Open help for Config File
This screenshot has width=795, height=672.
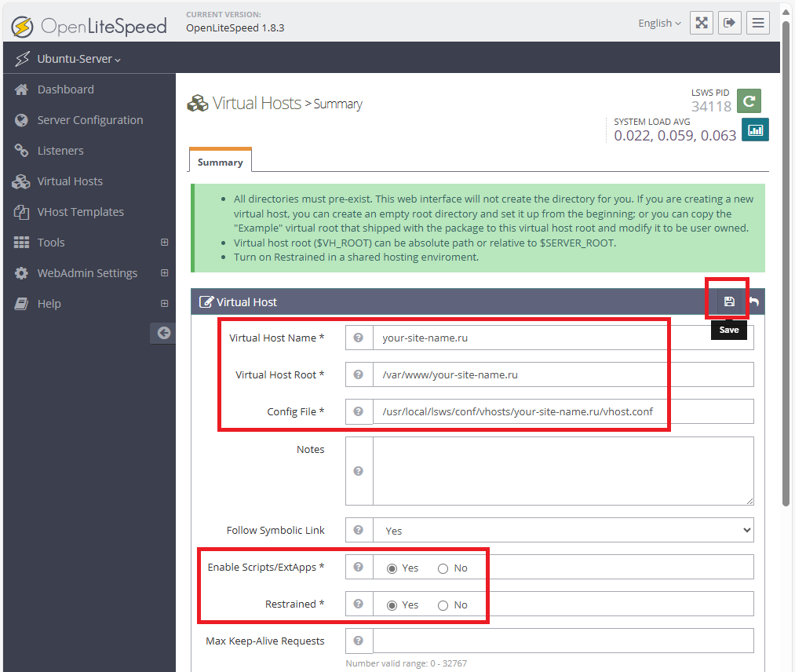point(359,411)
